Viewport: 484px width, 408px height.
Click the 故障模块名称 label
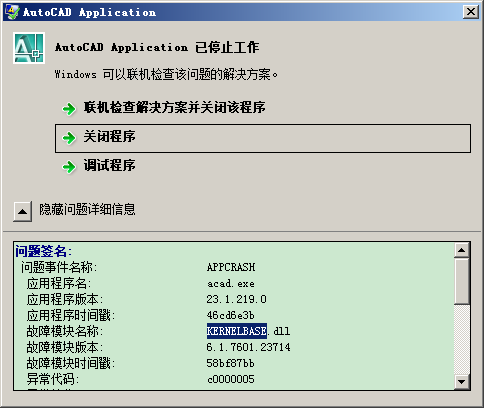coord(65,331)
